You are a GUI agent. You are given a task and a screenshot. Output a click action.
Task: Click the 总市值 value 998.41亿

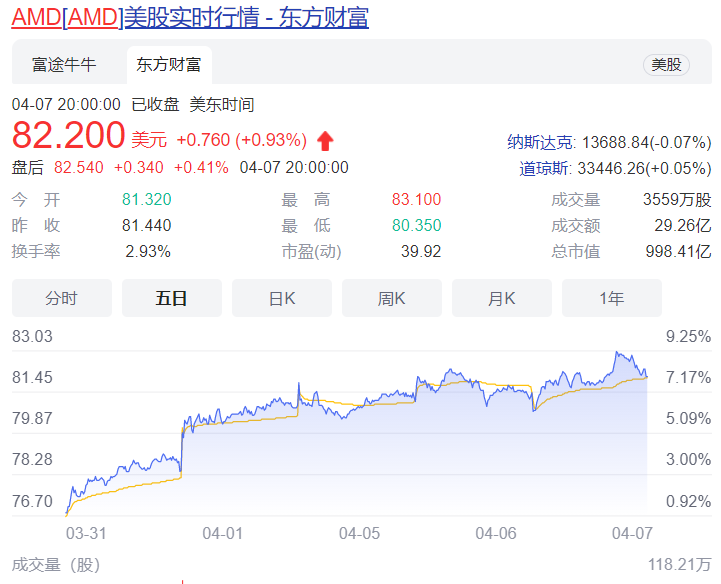(678, 251)
